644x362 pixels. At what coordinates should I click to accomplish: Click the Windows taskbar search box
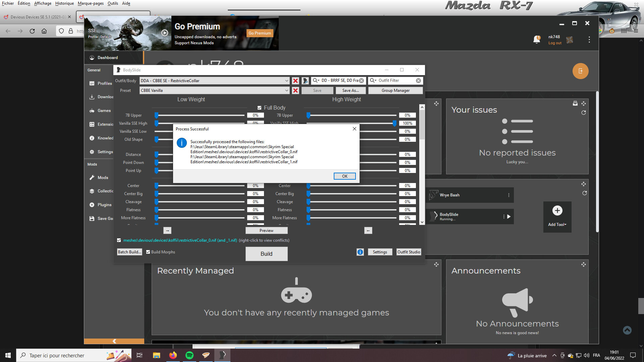[x=74, y=355]
